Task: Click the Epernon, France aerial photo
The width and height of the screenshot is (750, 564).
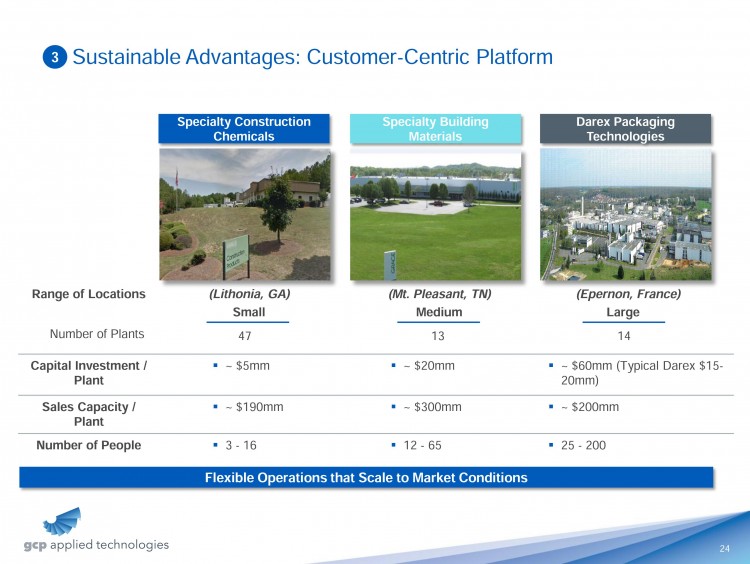Action: click(625, 215)
